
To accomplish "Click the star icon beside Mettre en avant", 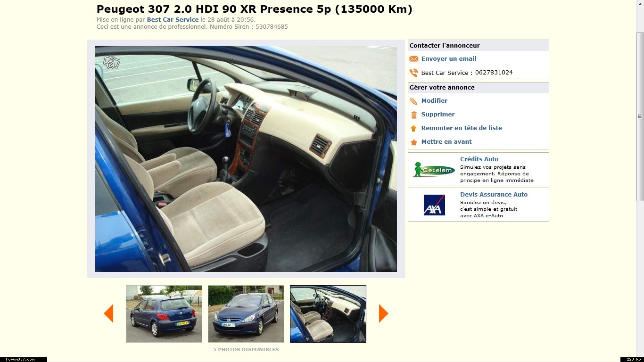I will click(413, 142).
